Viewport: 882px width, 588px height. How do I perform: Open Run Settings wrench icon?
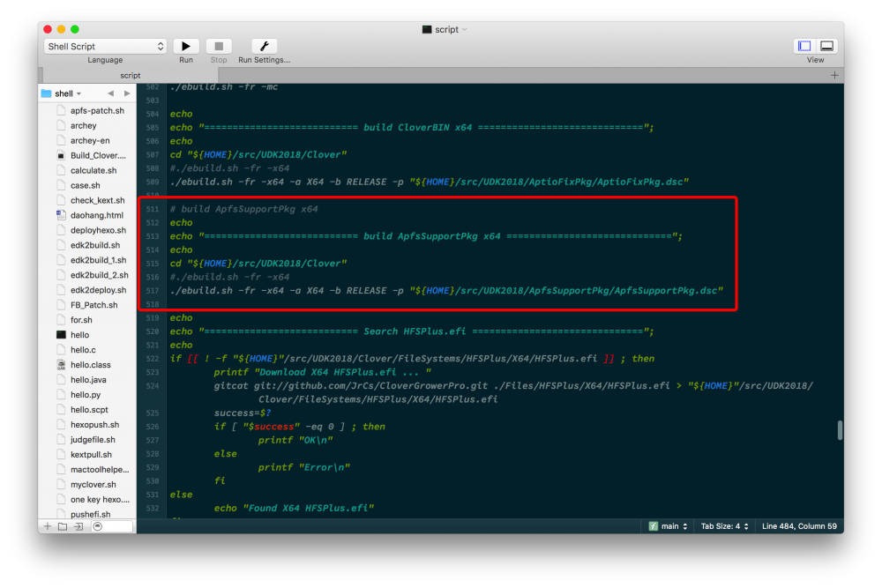tap(264, 46)
